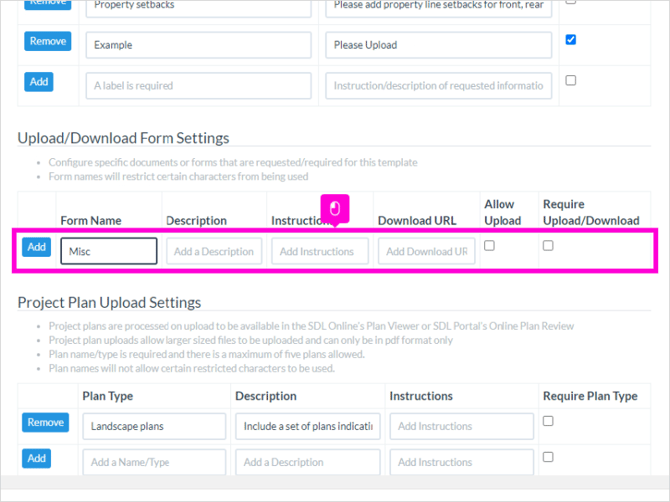Add the Misc form row
Viewport: 670px width, 502px height.
(37, 247)
